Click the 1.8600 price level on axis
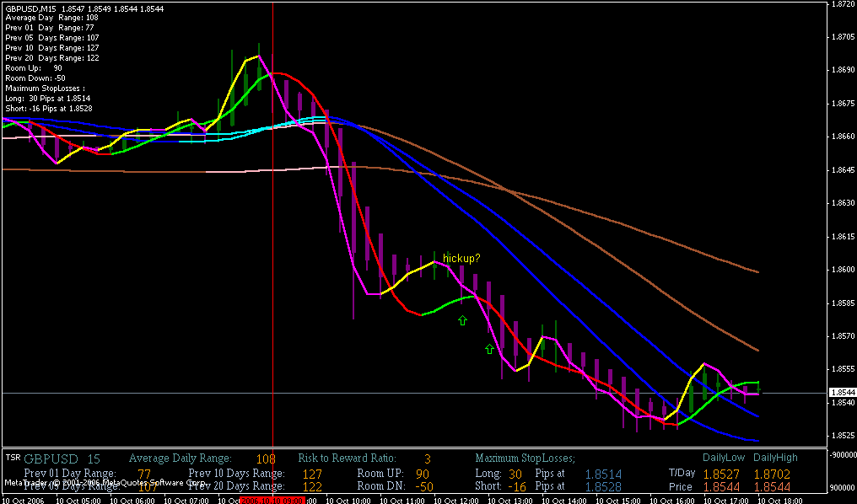857x504 pixels. tap(842, 270)
